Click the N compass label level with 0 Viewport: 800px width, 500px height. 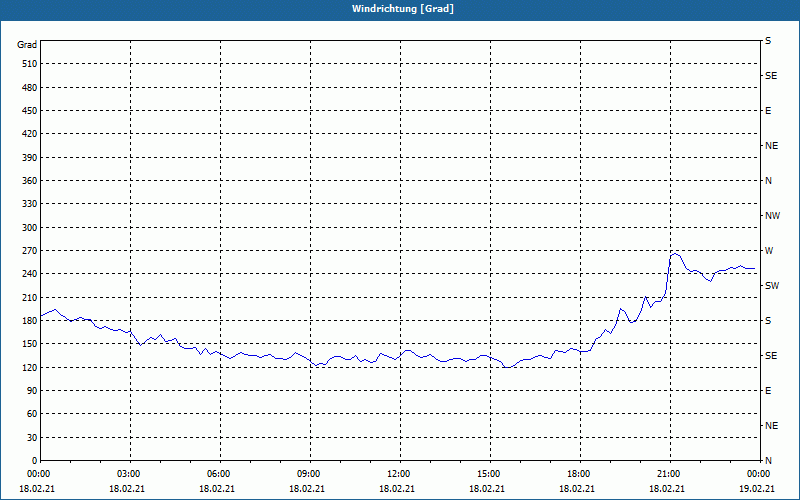click(768, 461)
